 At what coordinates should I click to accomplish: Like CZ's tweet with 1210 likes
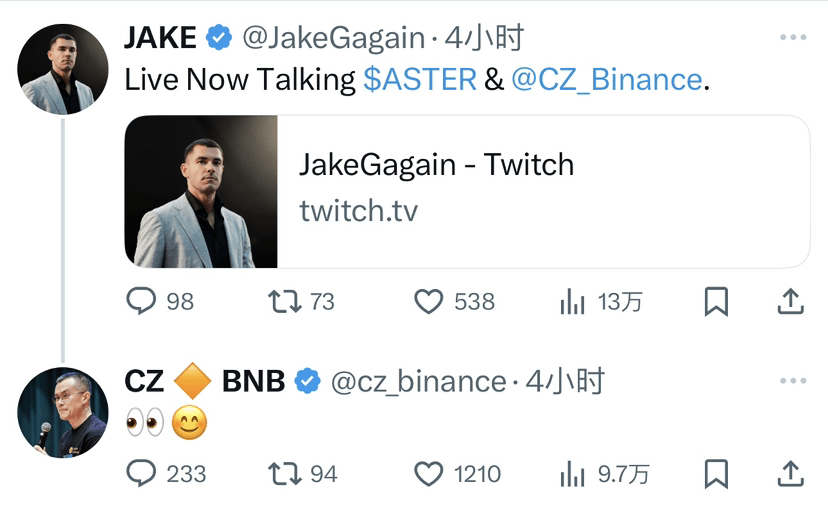(x=429, y=473)
